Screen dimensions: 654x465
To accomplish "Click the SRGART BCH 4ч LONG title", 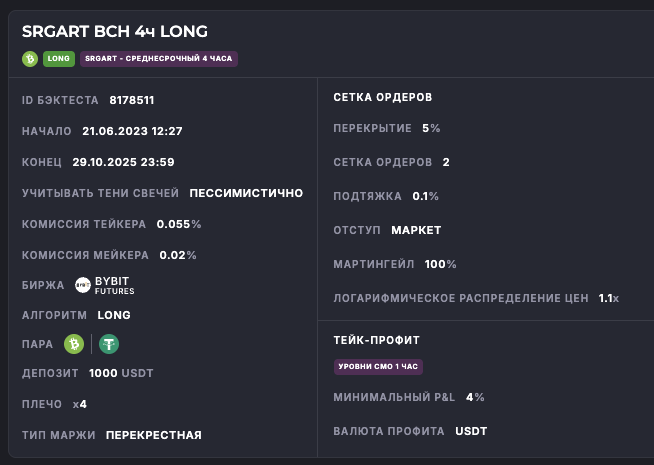I will pyautogui.click(x=115, y=32).
